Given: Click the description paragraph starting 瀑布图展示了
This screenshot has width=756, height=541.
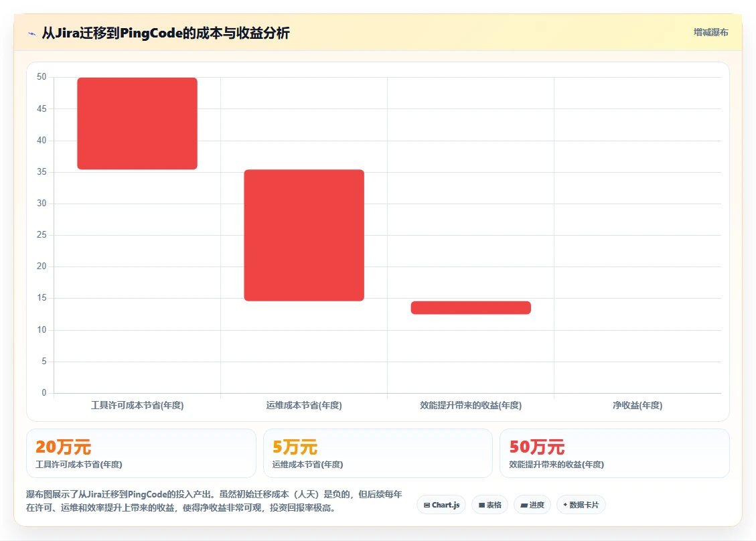Looking at the screenshot, I should [x=214, y=501].
